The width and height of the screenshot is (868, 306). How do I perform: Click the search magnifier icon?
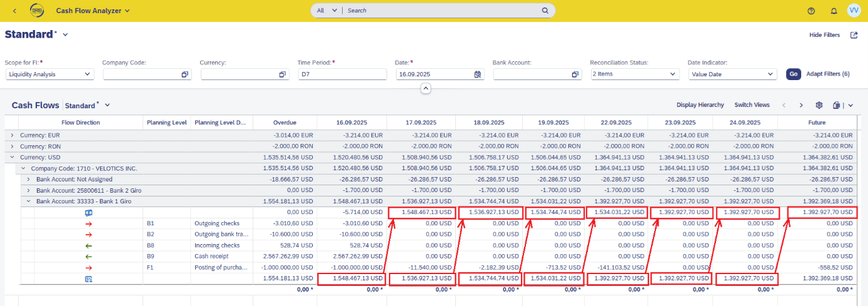(x=545, y=11)
